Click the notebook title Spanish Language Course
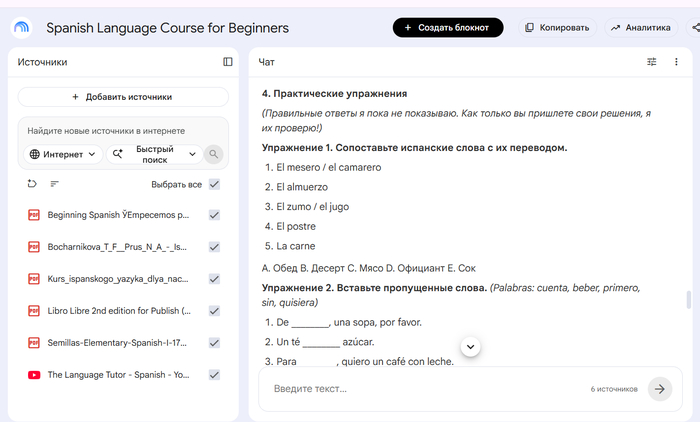This screenshot has height=422, width=700. coord(167,28)
